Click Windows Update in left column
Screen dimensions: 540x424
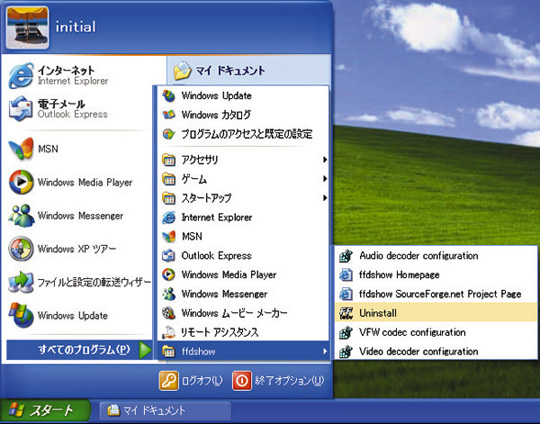click(x=79, y=316)
